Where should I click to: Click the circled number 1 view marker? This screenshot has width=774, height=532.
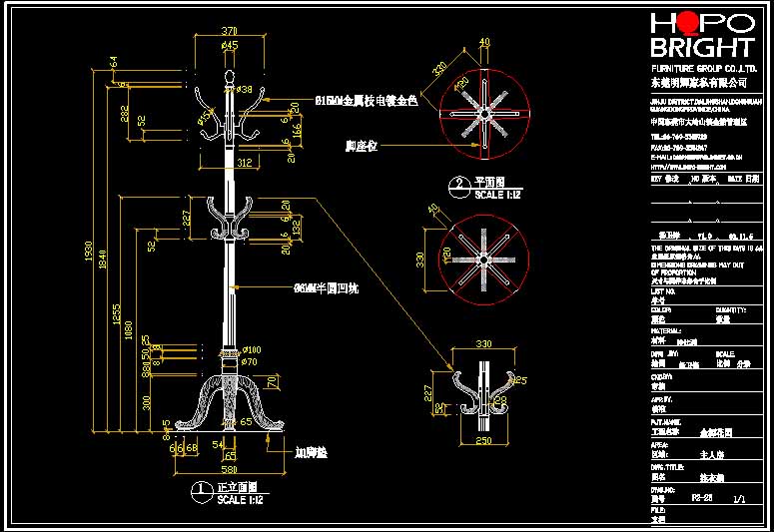[202, 492]
